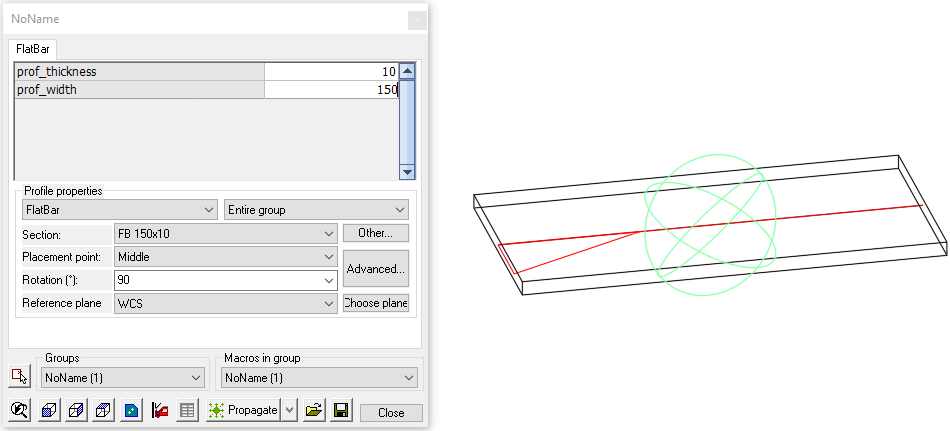Select the FlatBar tab

tap(35, 48)
